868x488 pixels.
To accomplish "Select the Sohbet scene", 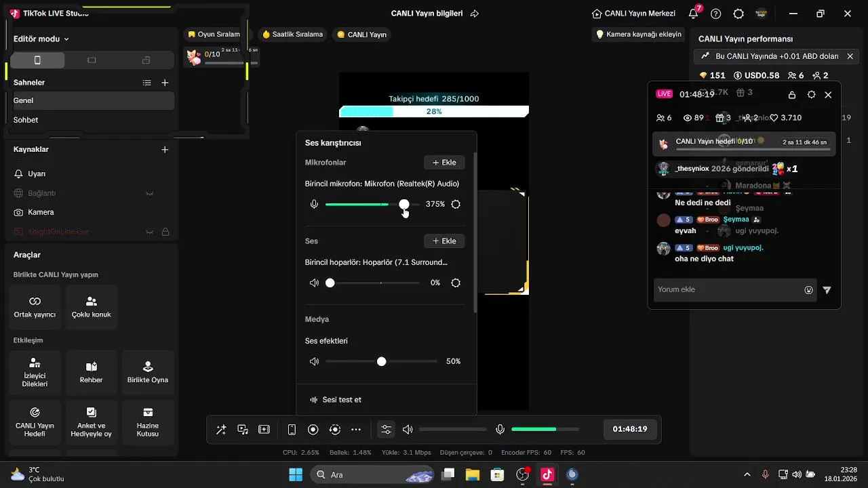I will pos(92,120).
